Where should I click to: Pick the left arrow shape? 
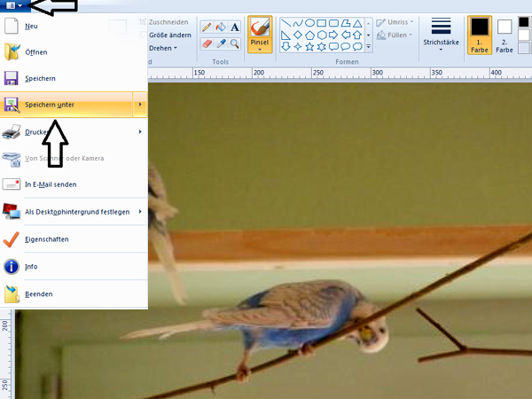click(x=346, y=35)
